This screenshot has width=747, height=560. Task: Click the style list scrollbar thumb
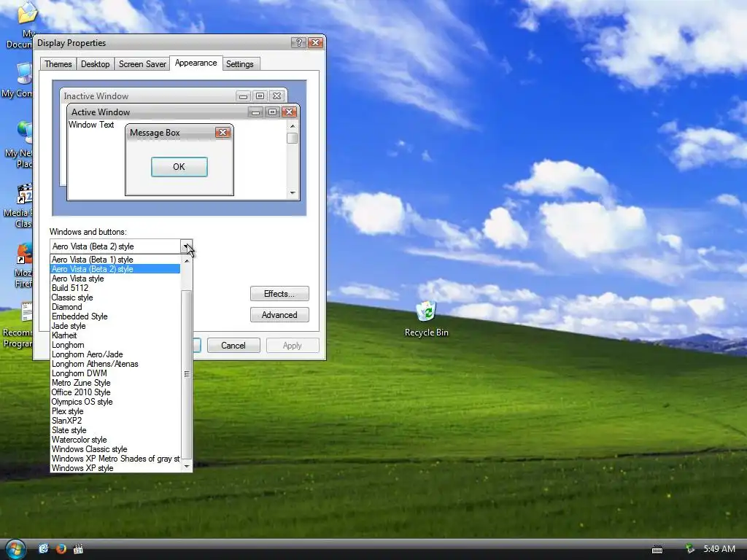click(187, 374)
